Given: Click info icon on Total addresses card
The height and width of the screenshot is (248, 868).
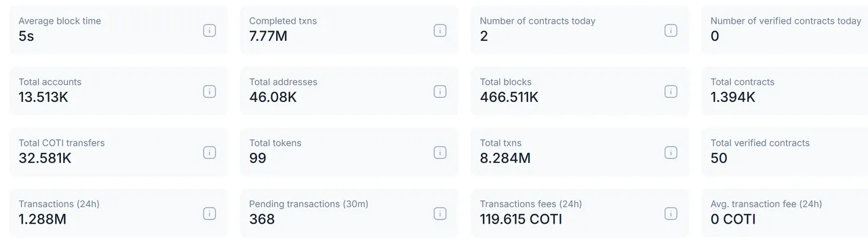Looking at the screenshot, I should pyautogui.click(x=440, y=92).
